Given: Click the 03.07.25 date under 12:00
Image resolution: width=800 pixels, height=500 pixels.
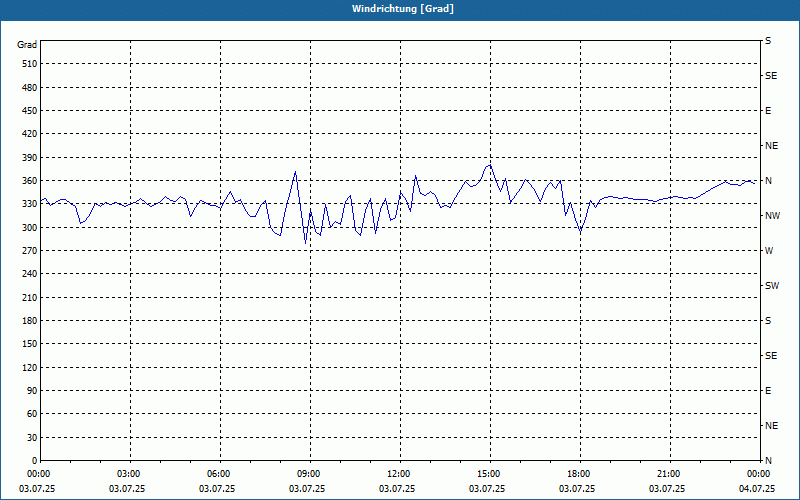Looking at the screenshot, I should coord(396,489).
